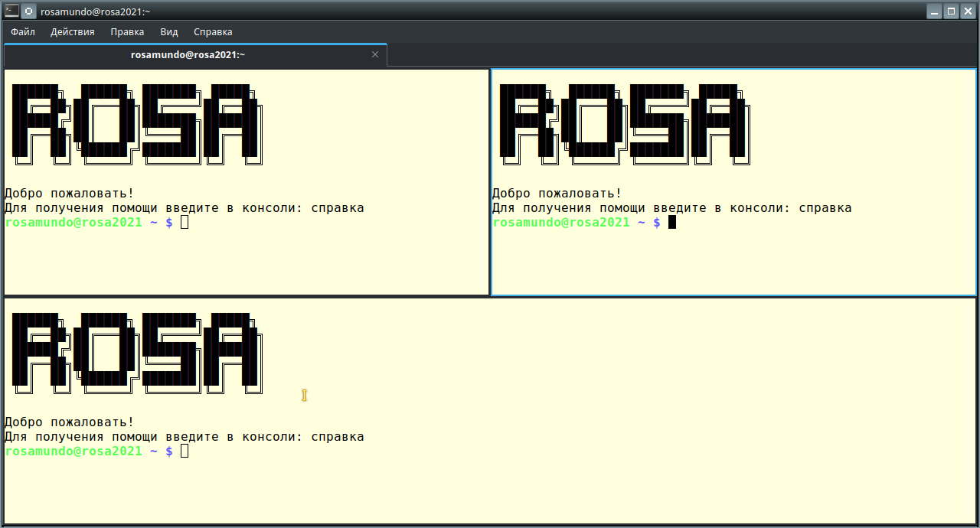Viewport: 980px width, 528px height.
Task: Minimize the terminal window
Action: 935,11
